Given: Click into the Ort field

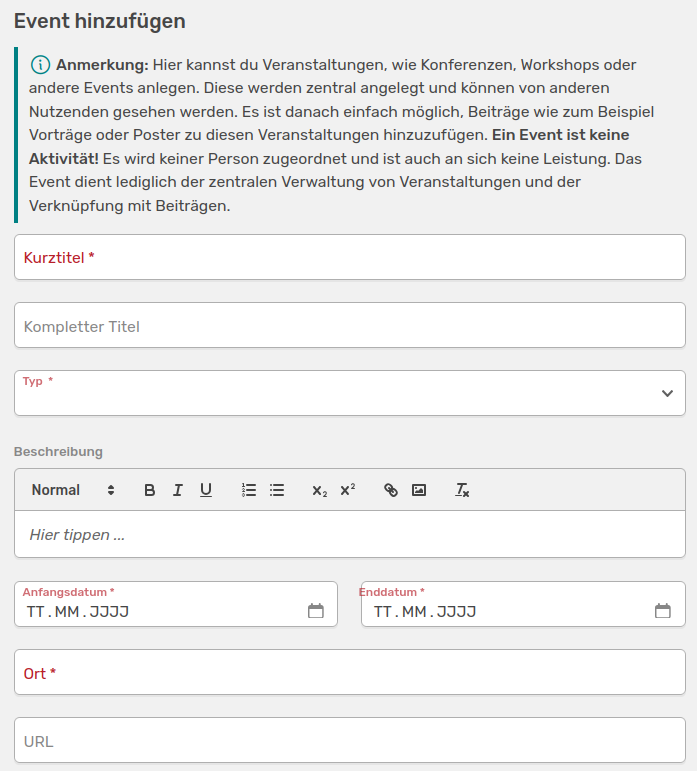Looking at the screenshot, I should [x=350, y=672].
